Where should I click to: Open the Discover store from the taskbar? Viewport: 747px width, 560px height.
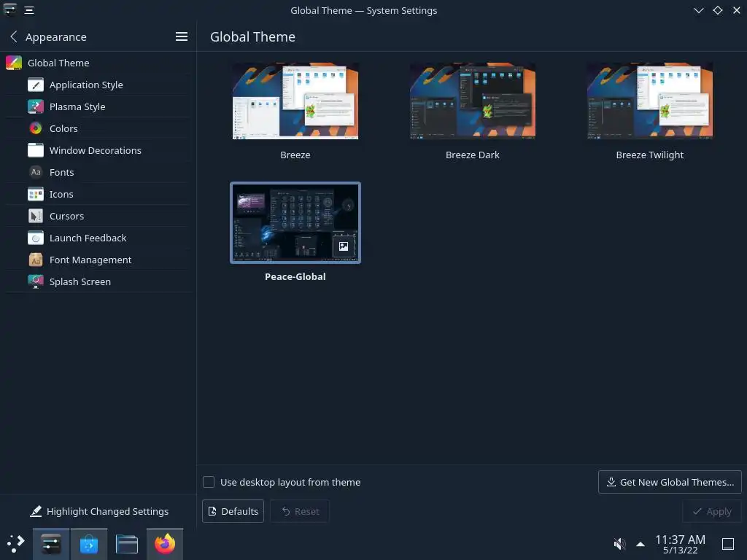click(88, 544)
